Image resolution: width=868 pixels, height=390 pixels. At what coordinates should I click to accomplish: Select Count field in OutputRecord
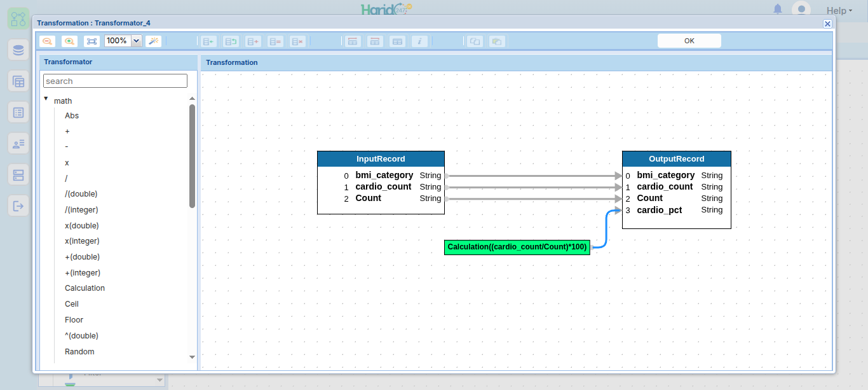pyautogui.click(x=650, y=198)
